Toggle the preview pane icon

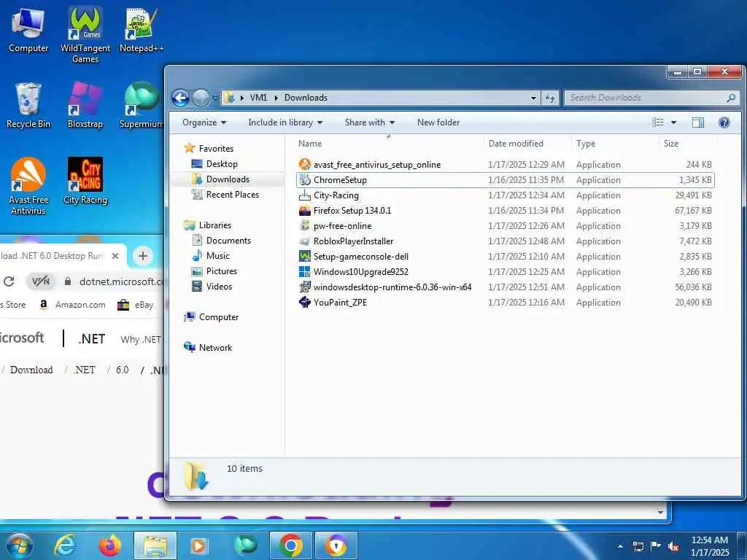(x=698, y=122)
